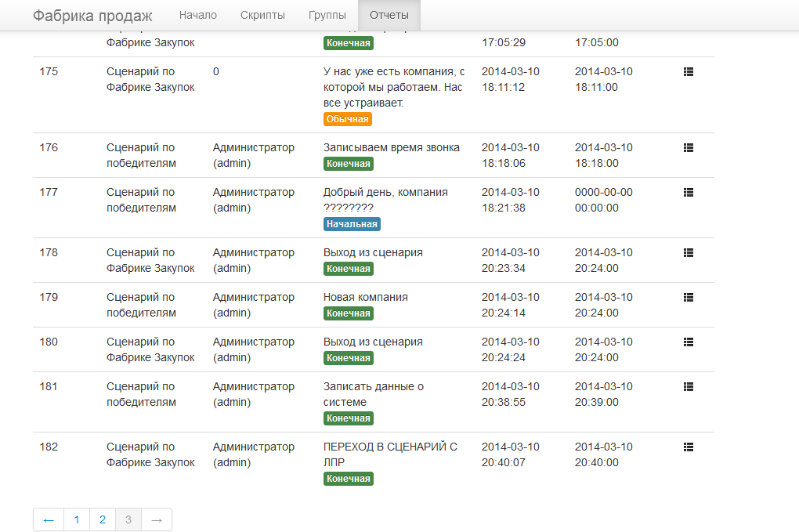Open the Группы navigation tab

pyautogui.click(x=327, y=16)
